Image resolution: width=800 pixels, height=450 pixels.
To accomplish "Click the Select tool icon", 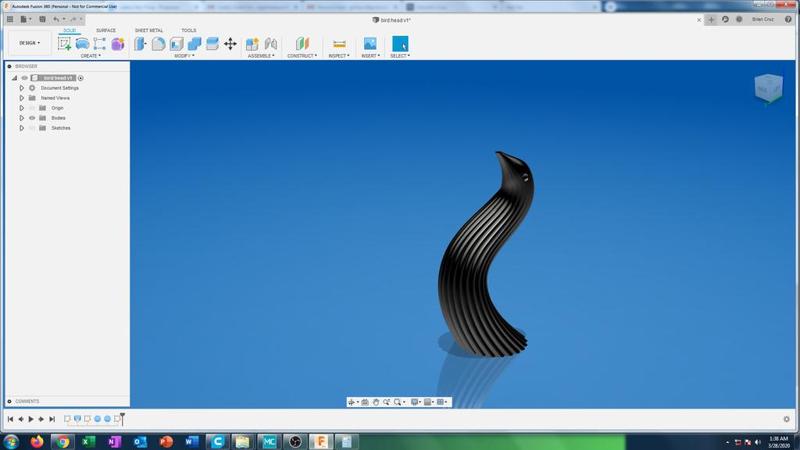I will [400, 44].
